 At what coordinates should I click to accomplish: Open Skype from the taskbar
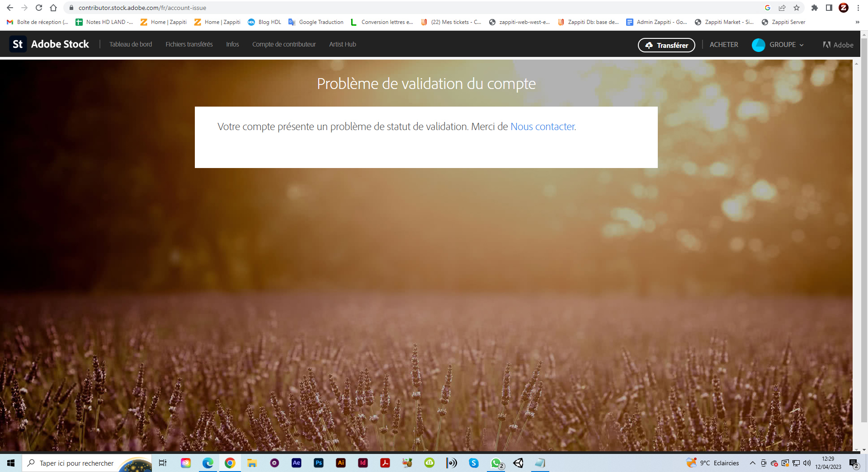[473, 463]
